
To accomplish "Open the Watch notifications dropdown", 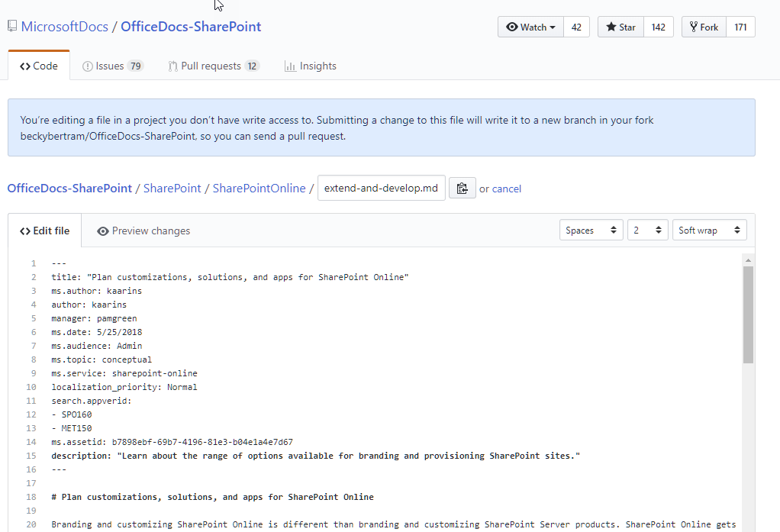I will point(530,27).
